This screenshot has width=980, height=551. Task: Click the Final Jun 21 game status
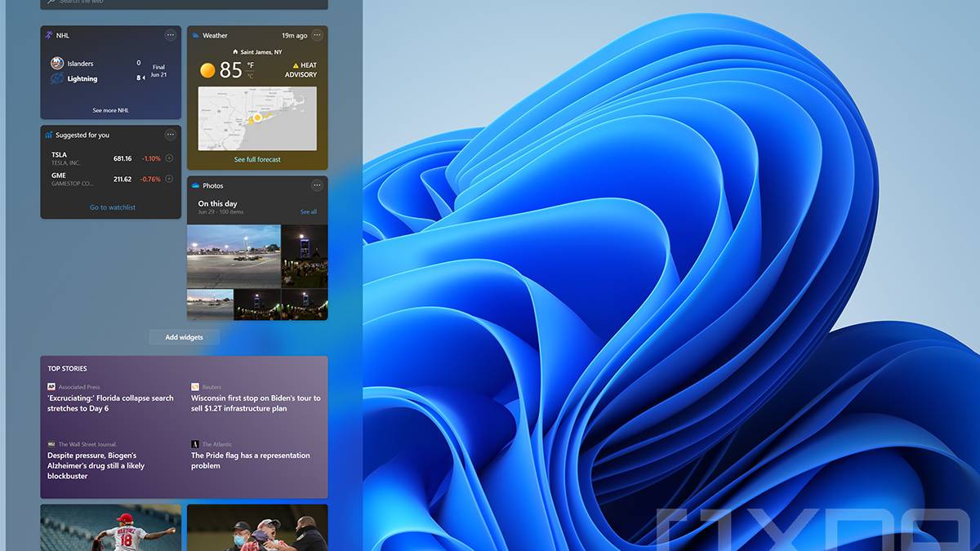[158, 71]
